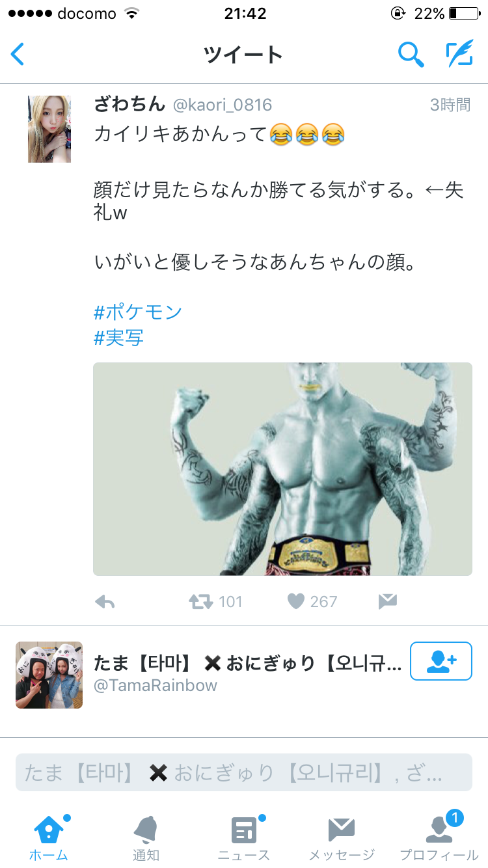Image resolution: width=488 pixels, height=868 pixels.
Task: View the attached muscular figure image
Action: pyautogui.click(x=282, y=469)
